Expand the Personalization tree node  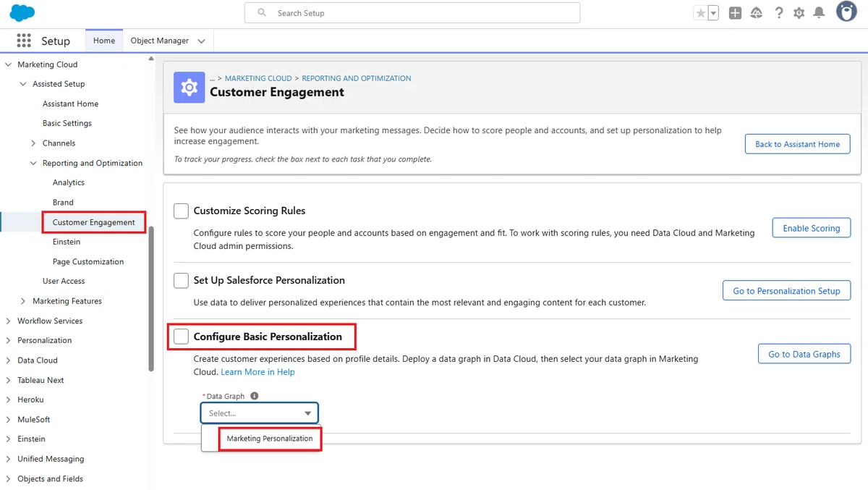coord(8,340)
